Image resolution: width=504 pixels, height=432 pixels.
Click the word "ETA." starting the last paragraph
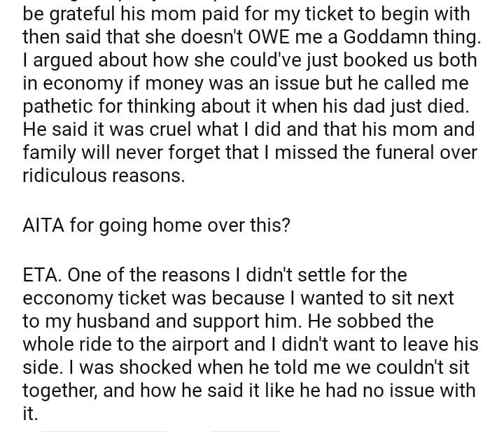pyautogui.click(x=42, y=275)
